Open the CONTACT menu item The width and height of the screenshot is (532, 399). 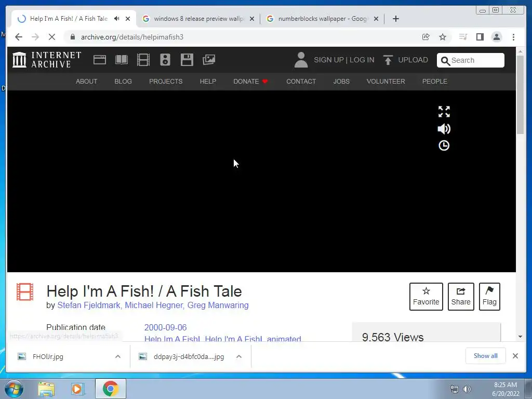click(x=301, y=82)
